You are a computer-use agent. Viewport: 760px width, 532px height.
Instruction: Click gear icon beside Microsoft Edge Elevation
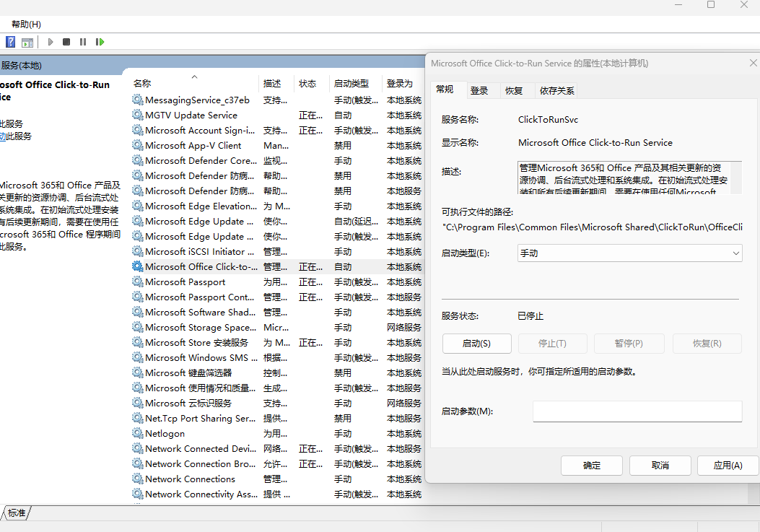(x=138, y=206)
